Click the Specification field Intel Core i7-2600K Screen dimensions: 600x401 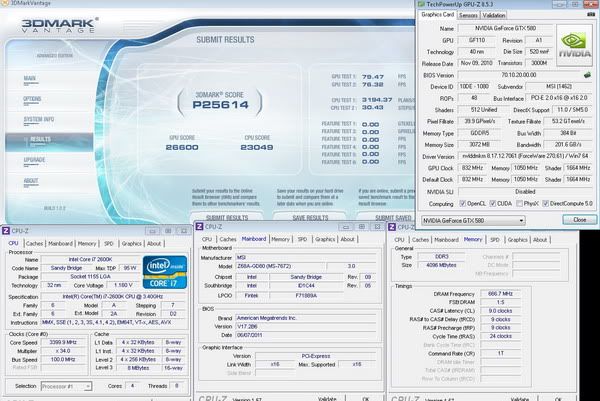click(x=112, y=297)
